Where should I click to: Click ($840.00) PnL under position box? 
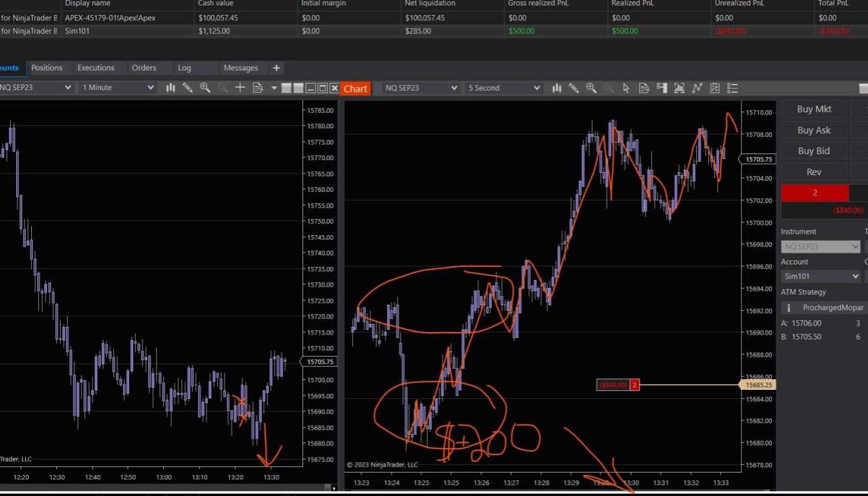point(848,211)
